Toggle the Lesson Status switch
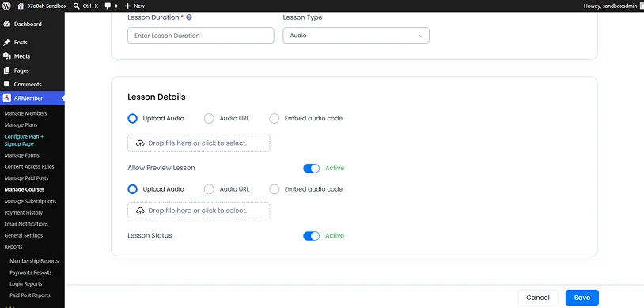The width and height of the screenshot is (644, 308). 312,236
